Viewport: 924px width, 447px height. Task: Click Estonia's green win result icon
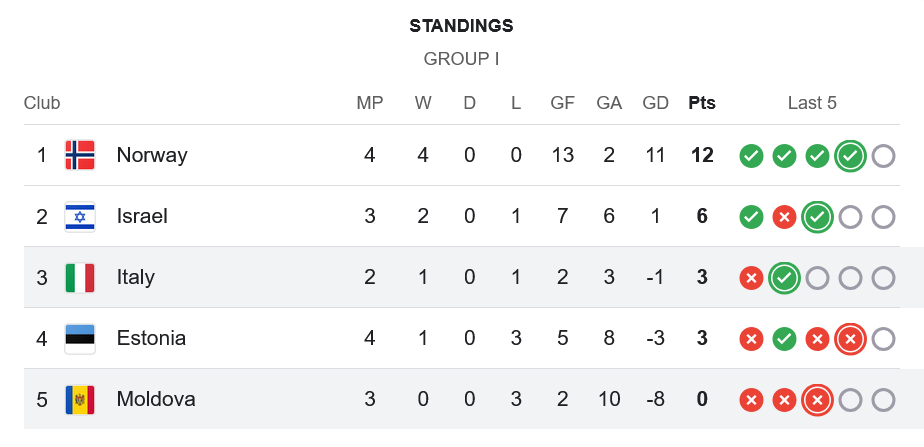tap(784, 339)
